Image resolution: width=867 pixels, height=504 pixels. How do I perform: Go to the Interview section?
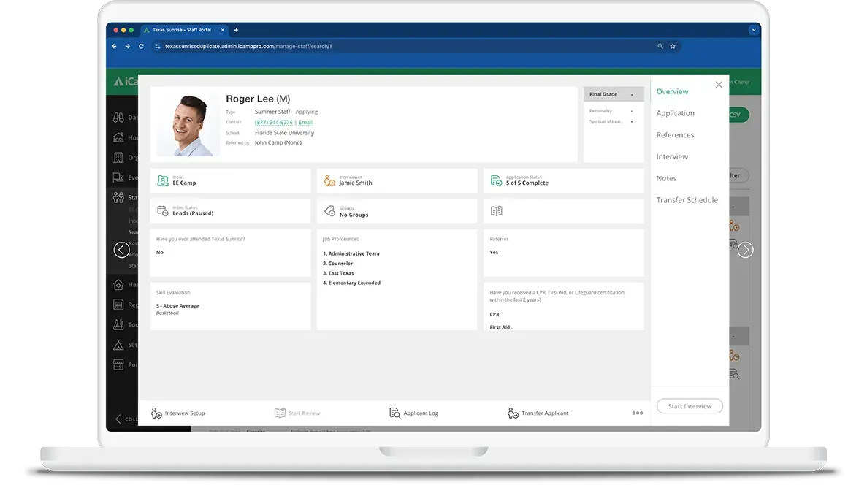[x=672, y=156]
